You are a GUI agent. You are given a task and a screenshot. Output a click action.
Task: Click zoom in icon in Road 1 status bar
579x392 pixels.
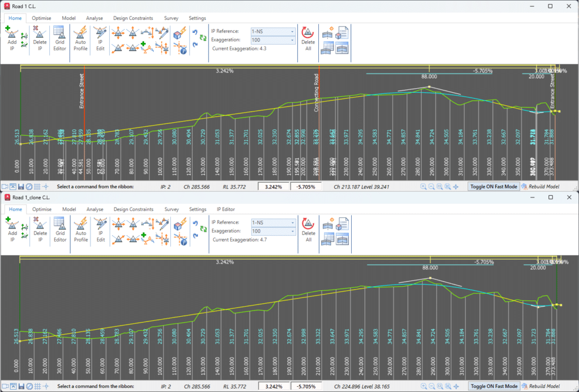tap(423, 187)
